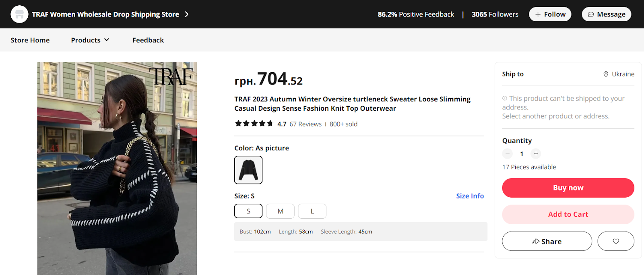Select the TRAF 2023 Autumn Winter sweater title
This screenshot has width=644, height=275.
(x=353, y=103)
